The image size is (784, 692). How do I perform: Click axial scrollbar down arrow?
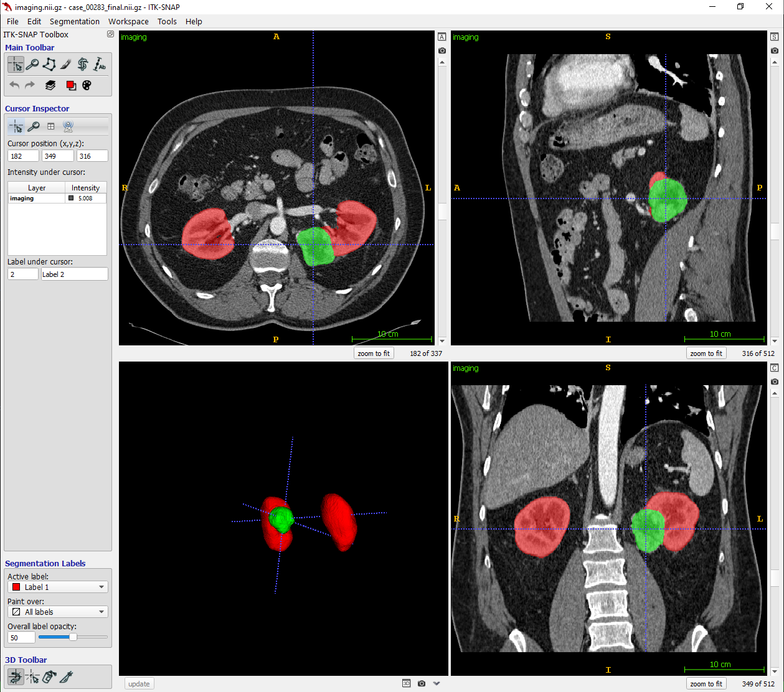click(442, 341)
